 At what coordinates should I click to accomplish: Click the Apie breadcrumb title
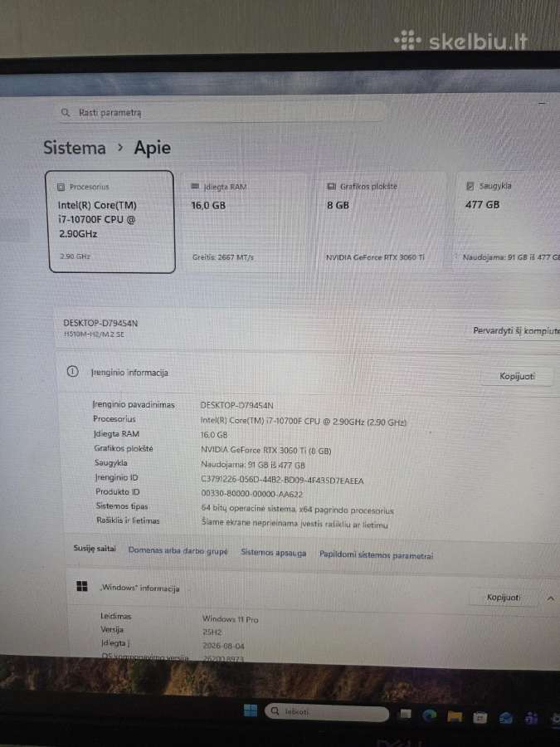pyautogui.click(x=153, y=148)
